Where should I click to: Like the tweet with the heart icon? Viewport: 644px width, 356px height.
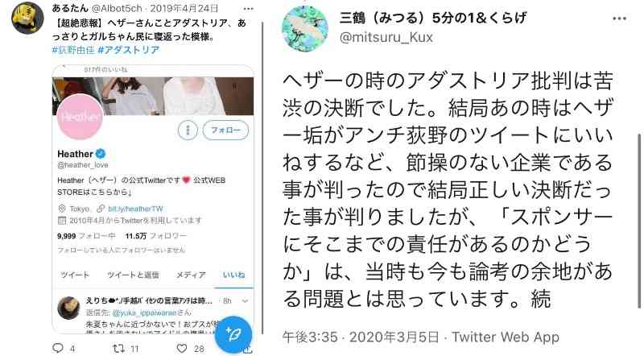(x=182, y=349)
